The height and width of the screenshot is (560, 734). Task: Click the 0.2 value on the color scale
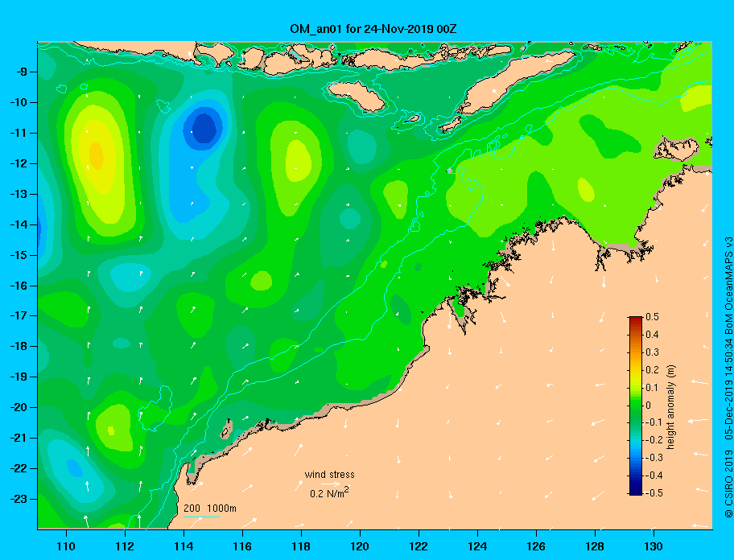click(652, 369)
